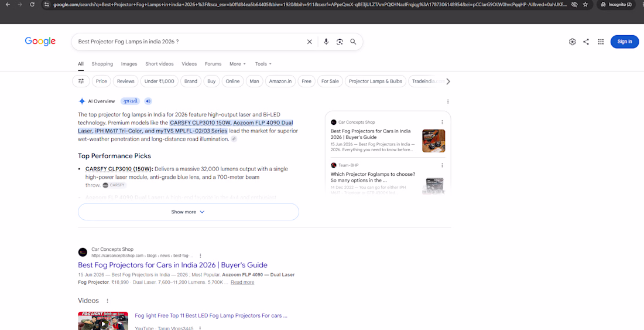The width and height of the screenshot is (644, 330).
Task: Open Which Projector Foglamps to choose card
Action: pyautogui.click(x=373, y=177)
